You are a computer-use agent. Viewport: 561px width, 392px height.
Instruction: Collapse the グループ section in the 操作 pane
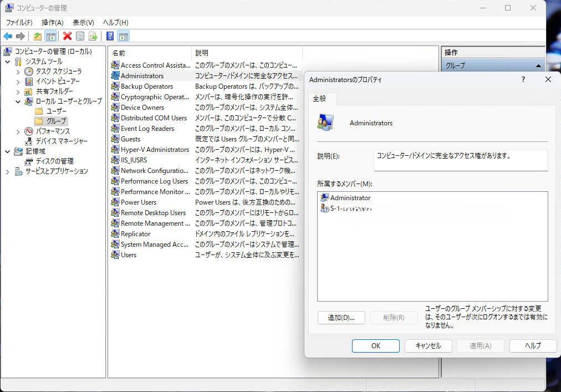[539, 65]
